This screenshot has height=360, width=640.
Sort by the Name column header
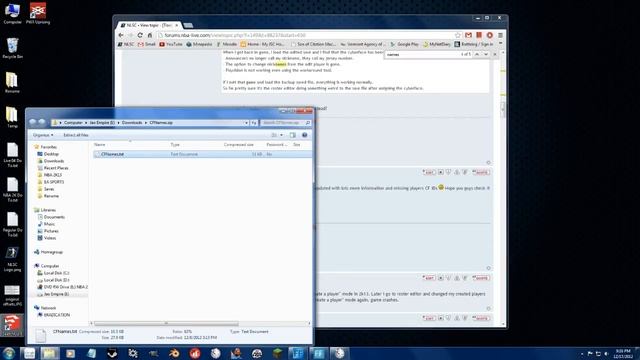[100, 144]
